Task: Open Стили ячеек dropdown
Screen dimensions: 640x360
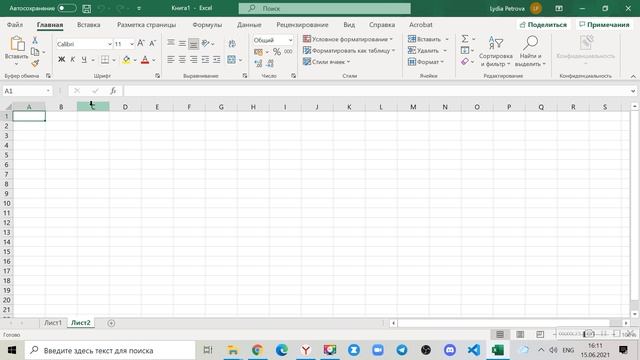Action: click(x=327, y=62)
